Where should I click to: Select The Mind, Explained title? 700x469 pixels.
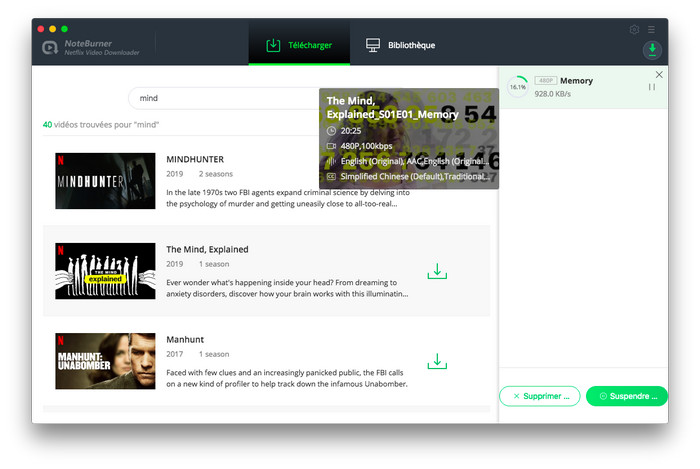(207, 249)
